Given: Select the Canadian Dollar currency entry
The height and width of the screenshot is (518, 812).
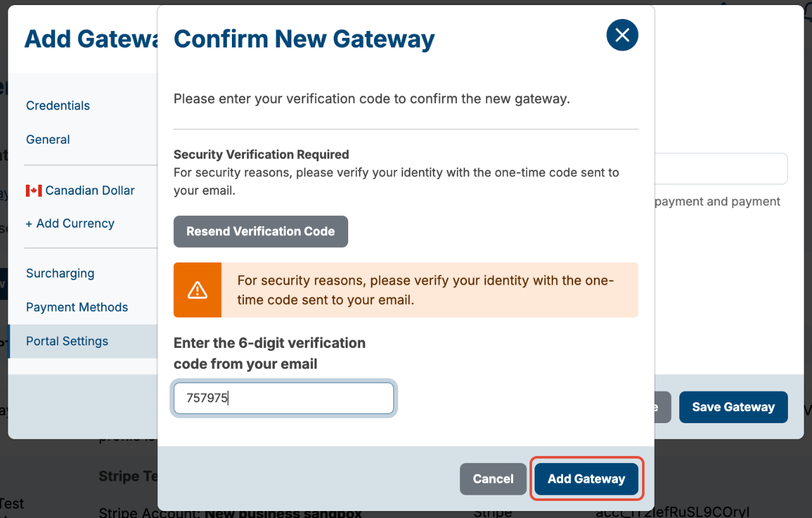Looking at the screenshot, I should pos(80,190).
